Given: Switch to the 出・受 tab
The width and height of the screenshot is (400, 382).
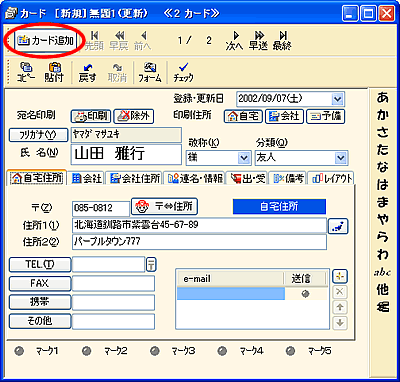Looking at the screenshot, I should (x=247, y=179).
